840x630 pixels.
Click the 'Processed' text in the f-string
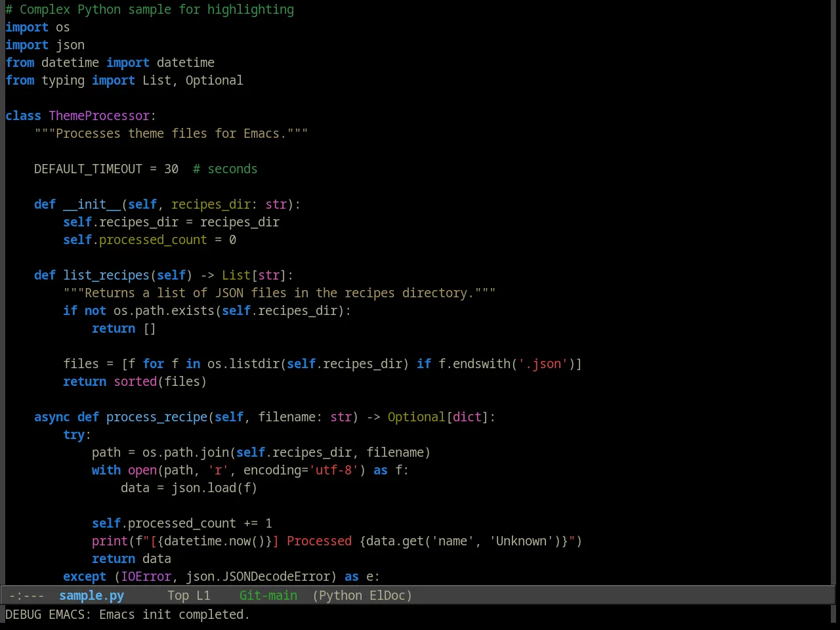tap(319, 541)
